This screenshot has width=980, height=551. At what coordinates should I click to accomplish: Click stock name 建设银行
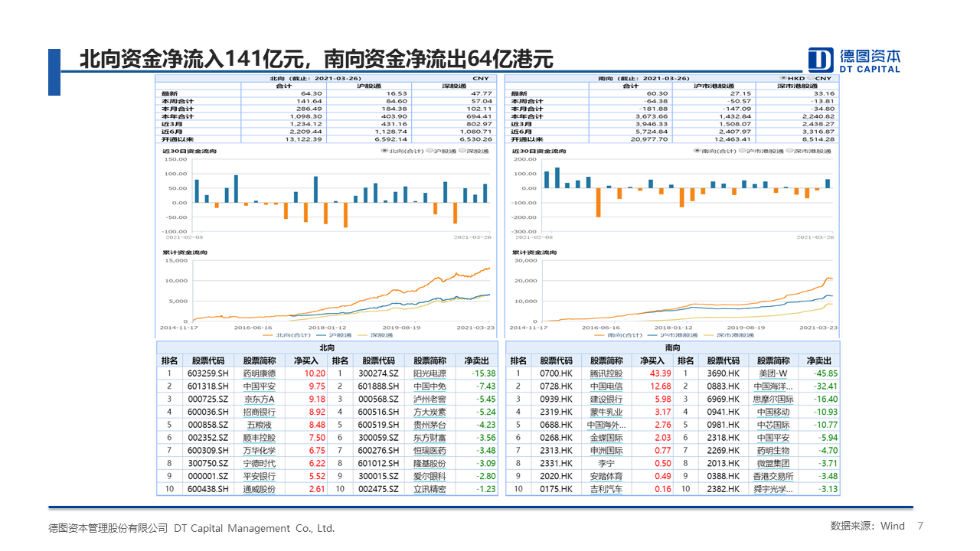606,399
